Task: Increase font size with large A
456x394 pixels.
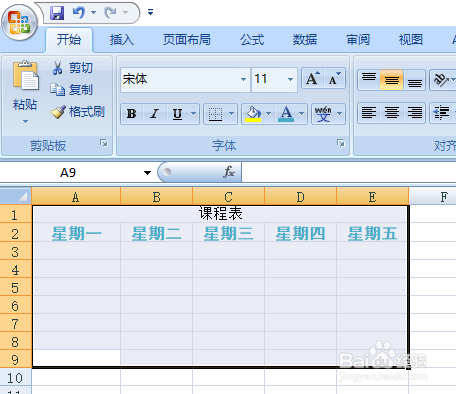Action: (313, 79)
